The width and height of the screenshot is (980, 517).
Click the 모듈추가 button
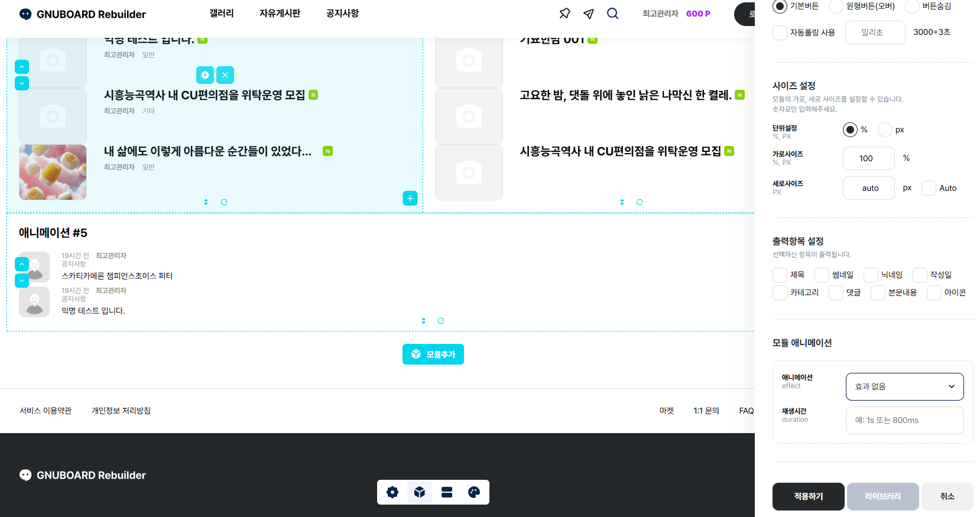click(433, 355)
